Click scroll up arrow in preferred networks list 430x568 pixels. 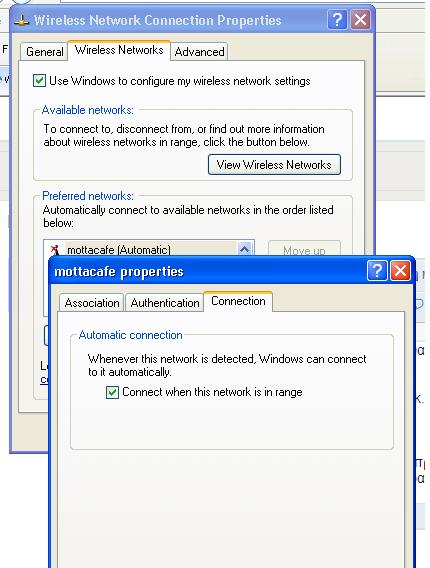point(245,248)
